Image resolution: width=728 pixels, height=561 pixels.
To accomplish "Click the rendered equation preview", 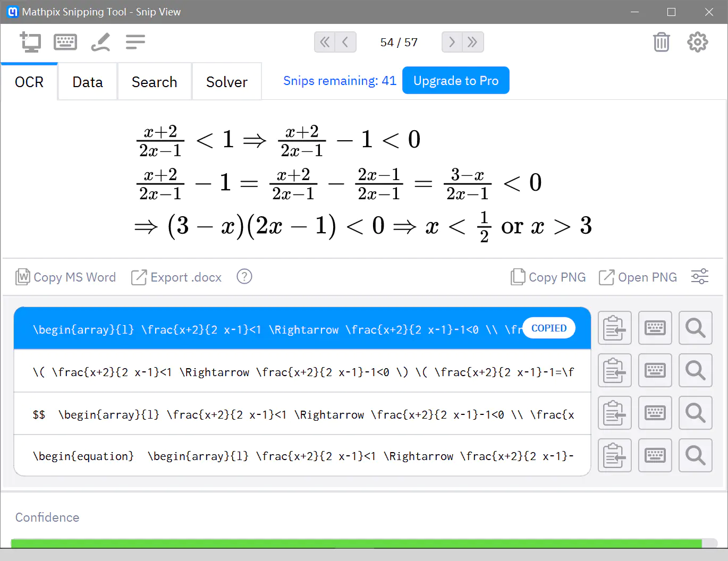I will [363, 182].
